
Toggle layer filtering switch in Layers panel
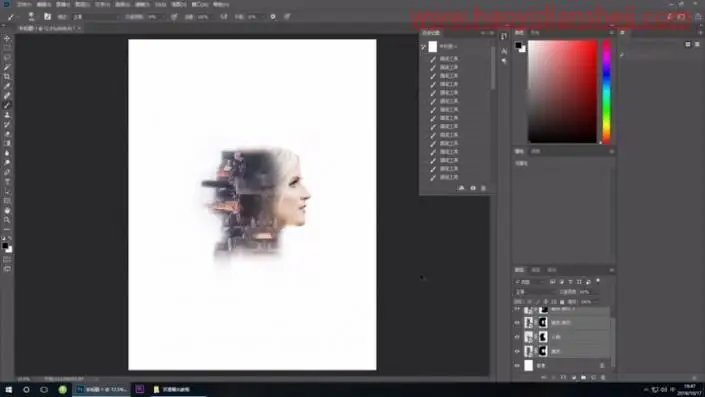pyautogui.click(x=598, y=281)
